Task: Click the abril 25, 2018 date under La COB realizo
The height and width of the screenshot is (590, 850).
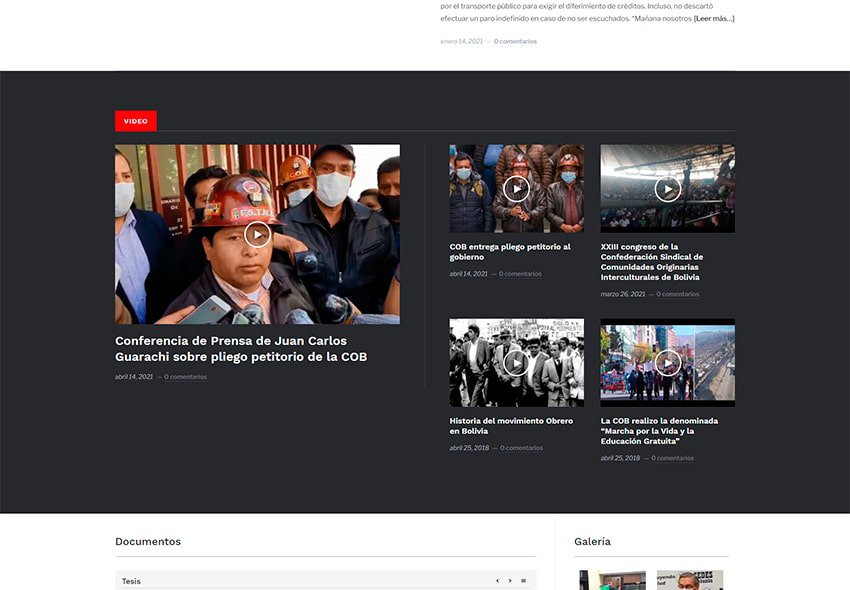Action: point(620,458)
